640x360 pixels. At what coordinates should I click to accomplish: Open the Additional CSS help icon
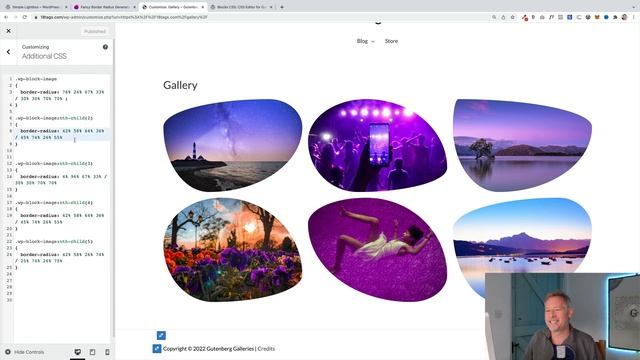pyautogui.click(x=105, y=47)
